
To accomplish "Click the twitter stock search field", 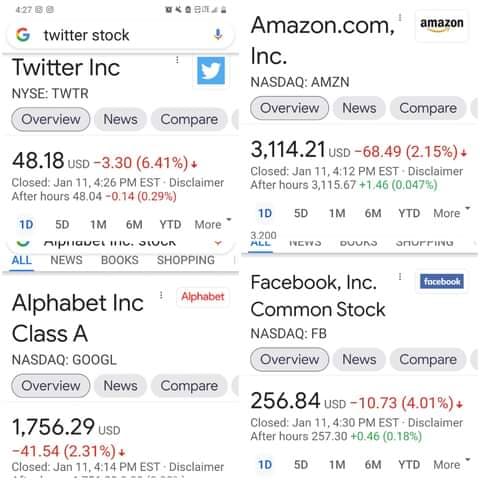I will [119, 35].
